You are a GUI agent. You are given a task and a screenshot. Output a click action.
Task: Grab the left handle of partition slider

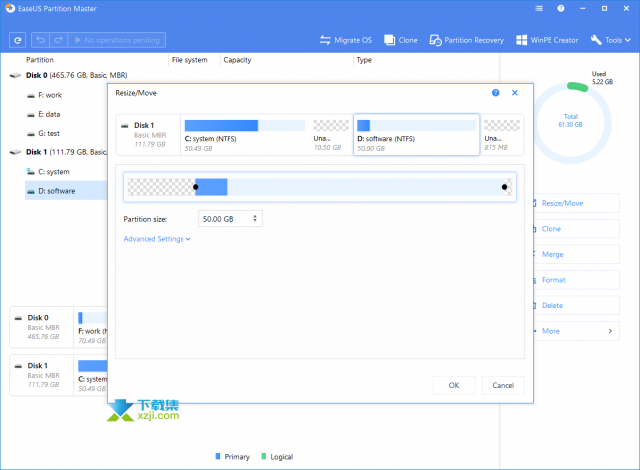click(x=196, y=187)
